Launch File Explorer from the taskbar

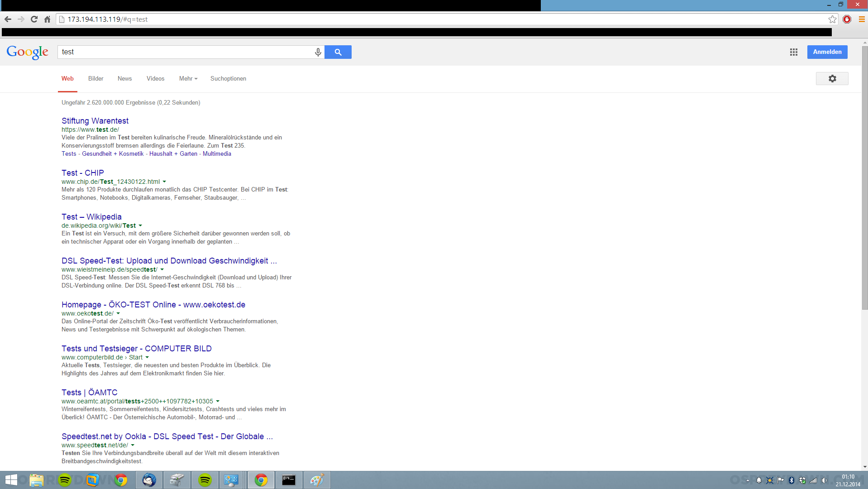[37, 480]
